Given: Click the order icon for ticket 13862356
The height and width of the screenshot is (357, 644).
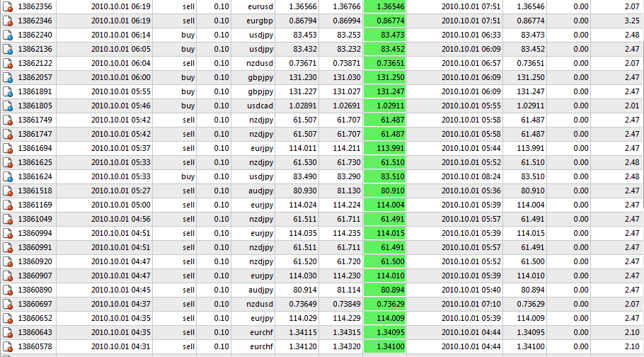Looking at the screenshot, I should pos(7,6).
